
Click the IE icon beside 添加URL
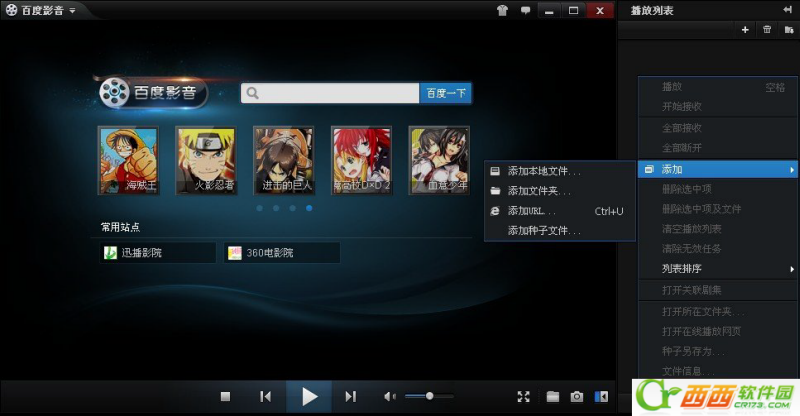pos(495,211)
